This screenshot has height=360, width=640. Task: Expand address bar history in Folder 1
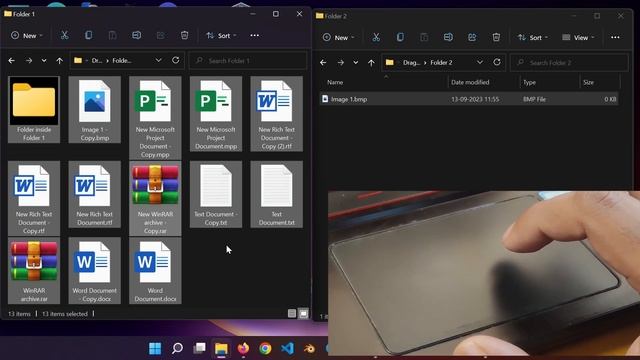click(x=158, y=60)
